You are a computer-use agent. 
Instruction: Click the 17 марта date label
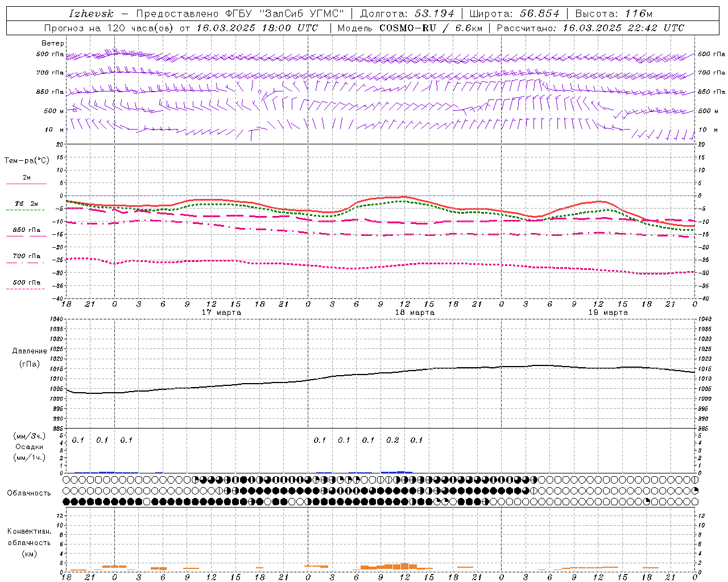(x=221, y=313)
